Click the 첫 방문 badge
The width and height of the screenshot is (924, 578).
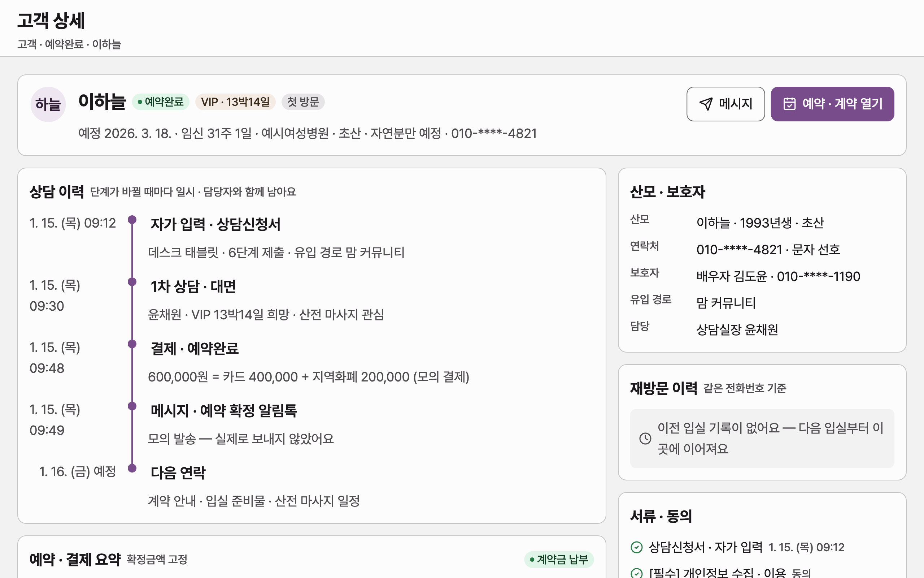click(303, 102)
